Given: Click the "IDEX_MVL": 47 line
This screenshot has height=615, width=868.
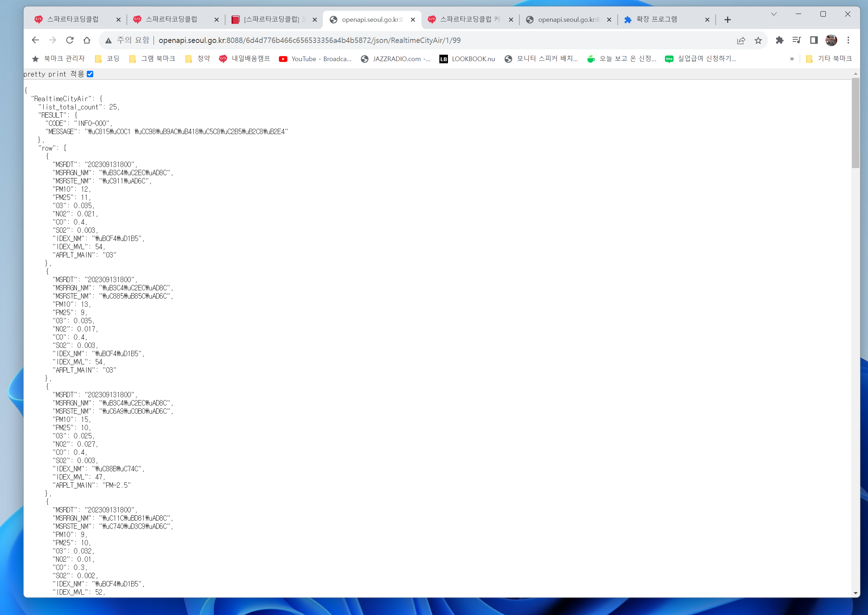Looking at the screenshot, I should pos(79,477).
